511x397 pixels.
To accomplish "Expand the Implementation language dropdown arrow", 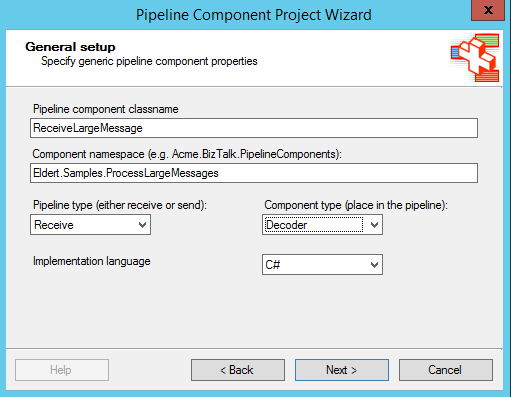I will click(374, 265).
